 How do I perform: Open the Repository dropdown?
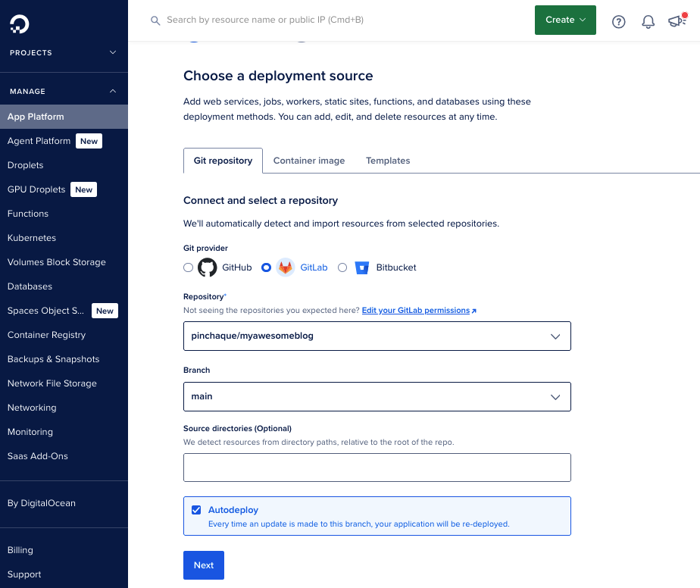point(377,336)
